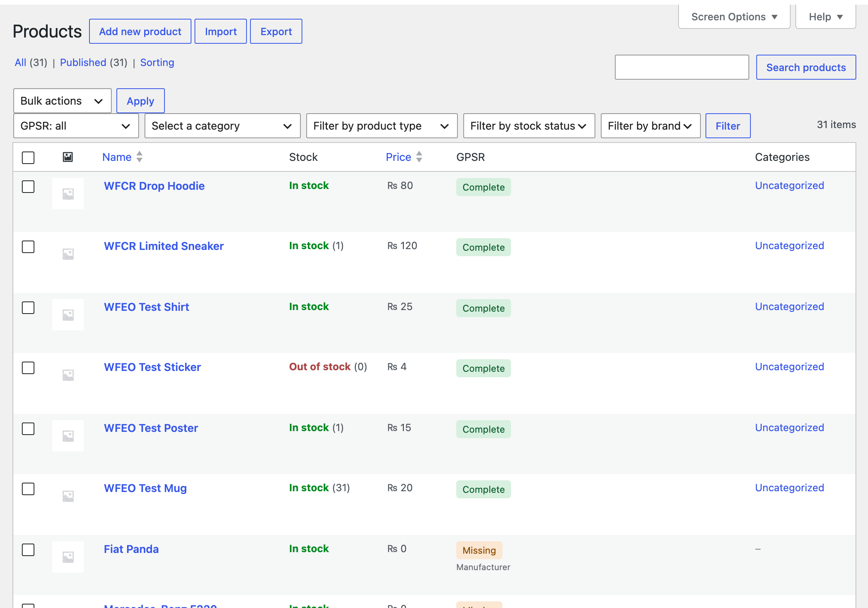Check the WFEO Test Poster row checkbox
Image resolution: width=868 pixels, height=608 pixels.
pyautogui.click(x=28, y=429)
